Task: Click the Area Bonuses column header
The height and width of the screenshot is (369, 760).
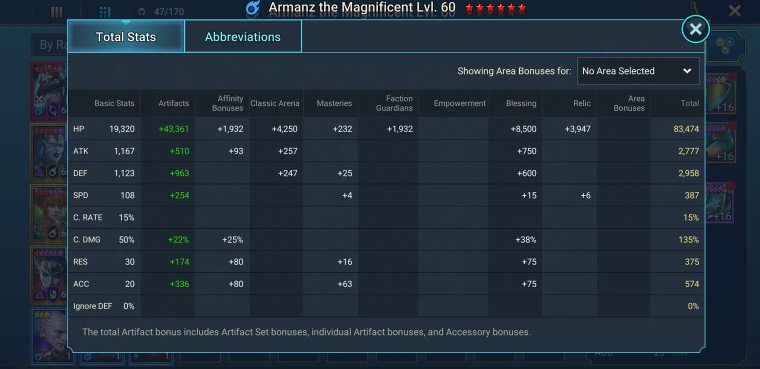Action: click(629, 103)
